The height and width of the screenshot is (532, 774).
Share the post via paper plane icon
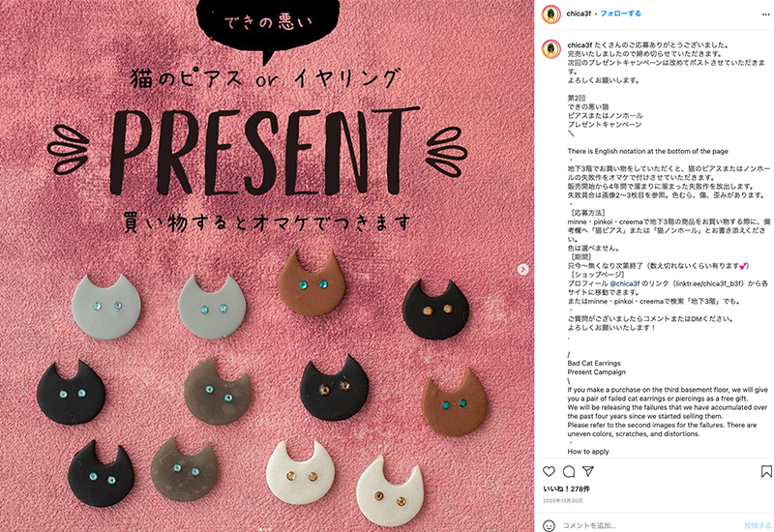(x=588, y=471)
